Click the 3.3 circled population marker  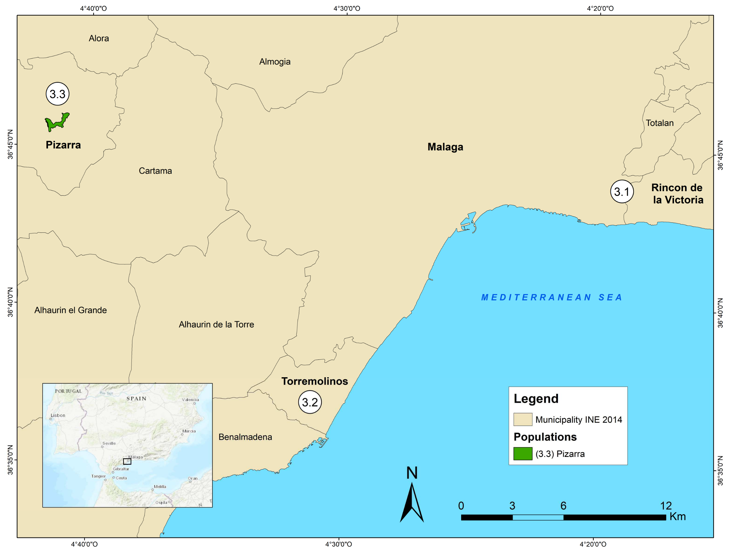pos(57,94)
